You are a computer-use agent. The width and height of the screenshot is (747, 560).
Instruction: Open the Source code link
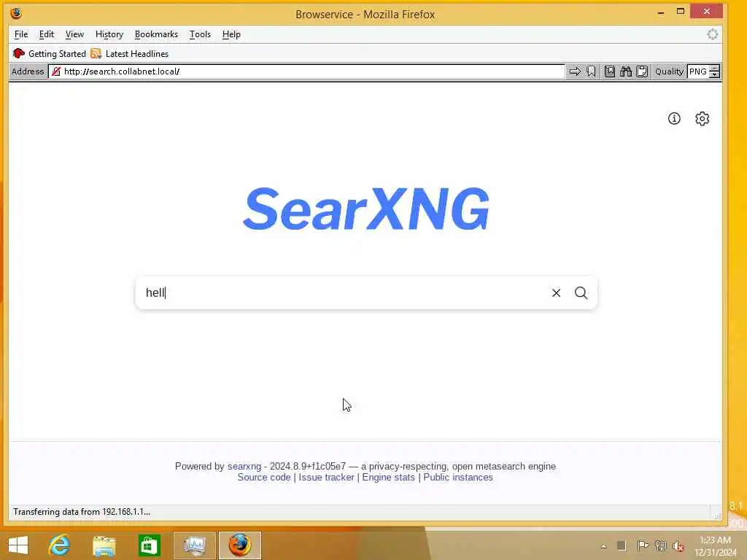point(264,477)
